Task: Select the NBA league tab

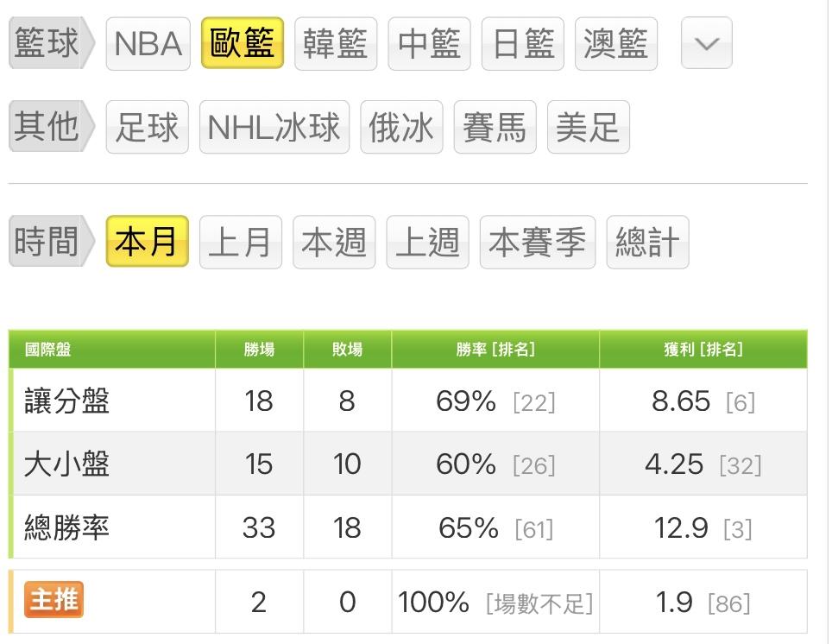Action: [148, 43]
